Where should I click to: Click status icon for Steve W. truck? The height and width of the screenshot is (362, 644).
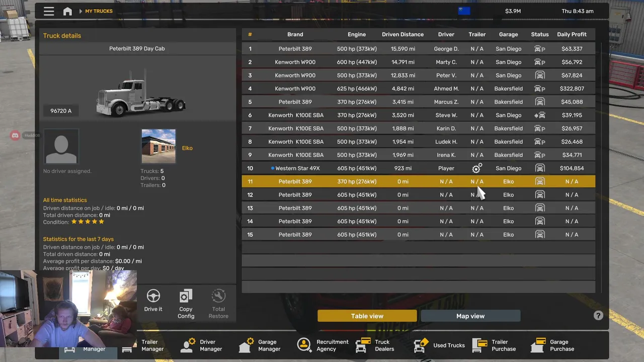click(x=540, y=115)
